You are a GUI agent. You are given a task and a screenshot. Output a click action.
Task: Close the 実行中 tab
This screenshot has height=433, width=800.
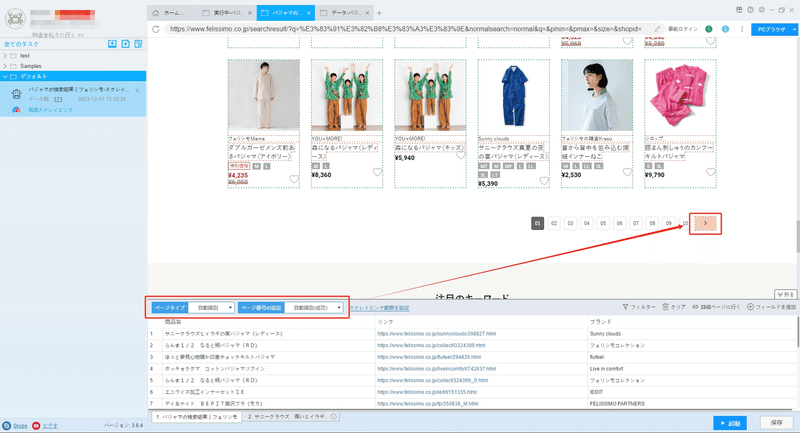[x=249, y=13]
